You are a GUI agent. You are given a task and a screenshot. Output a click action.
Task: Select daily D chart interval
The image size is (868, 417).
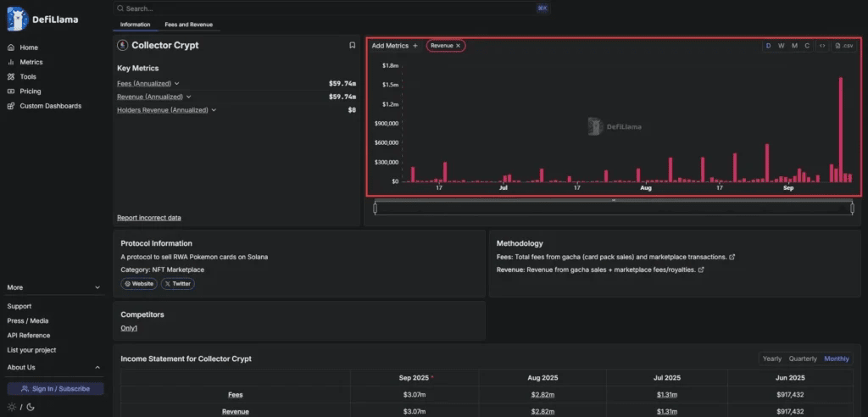pyautogui.click(x=768, y=46)
